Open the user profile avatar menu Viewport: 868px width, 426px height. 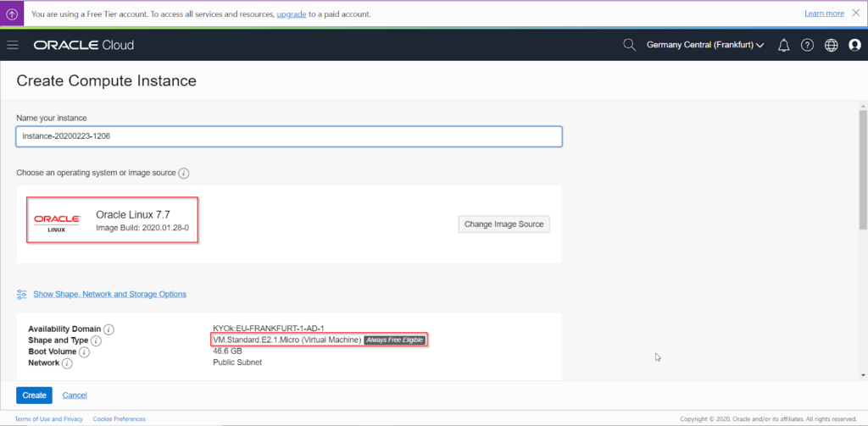(854, 45)
